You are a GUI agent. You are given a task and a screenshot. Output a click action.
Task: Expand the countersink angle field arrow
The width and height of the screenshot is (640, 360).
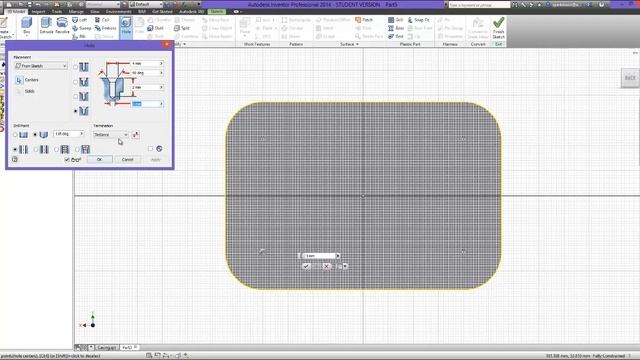pos(161,73)
